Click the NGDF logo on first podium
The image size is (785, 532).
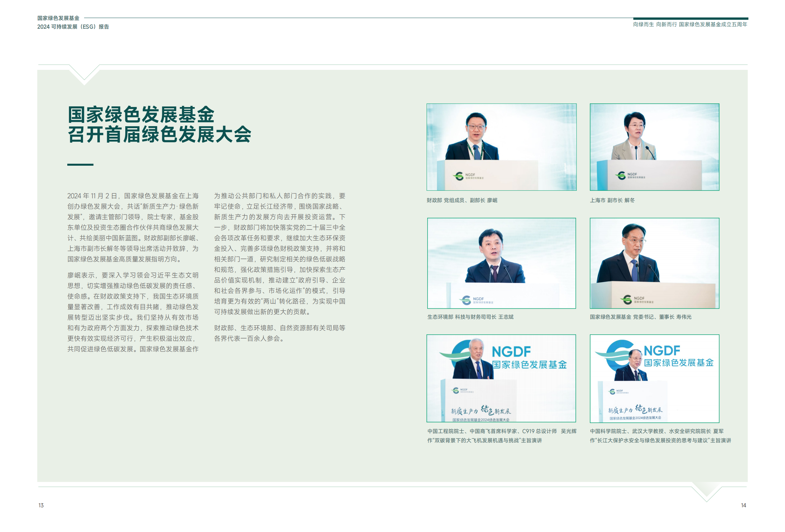468,176
